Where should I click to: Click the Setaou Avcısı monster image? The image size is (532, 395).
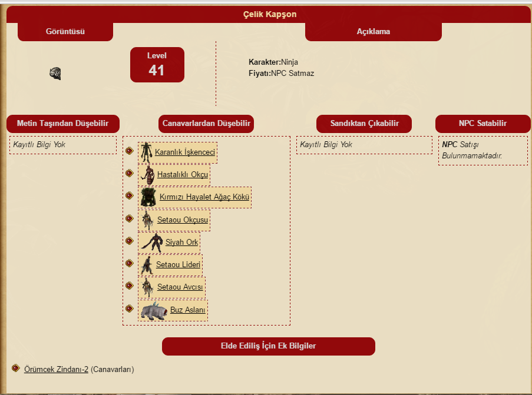(x=148, y=287)
